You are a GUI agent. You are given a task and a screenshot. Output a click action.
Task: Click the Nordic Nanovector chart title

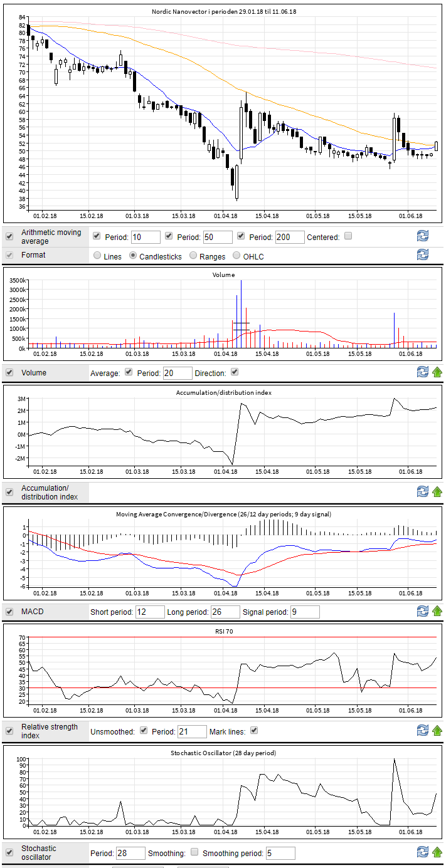(224, 11)
